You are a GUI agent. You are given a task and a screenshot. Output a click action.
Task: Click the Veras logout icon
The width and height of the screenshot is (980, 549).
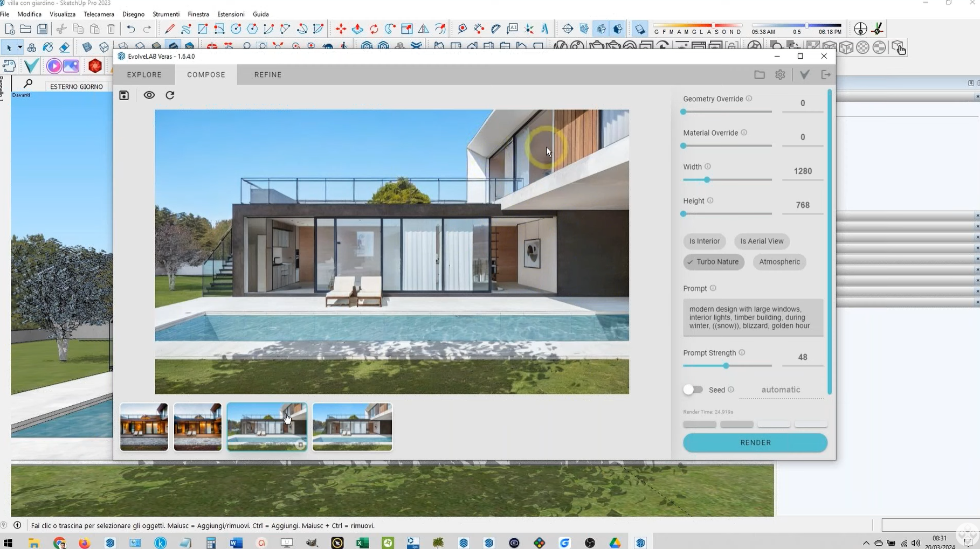(825, 75)
